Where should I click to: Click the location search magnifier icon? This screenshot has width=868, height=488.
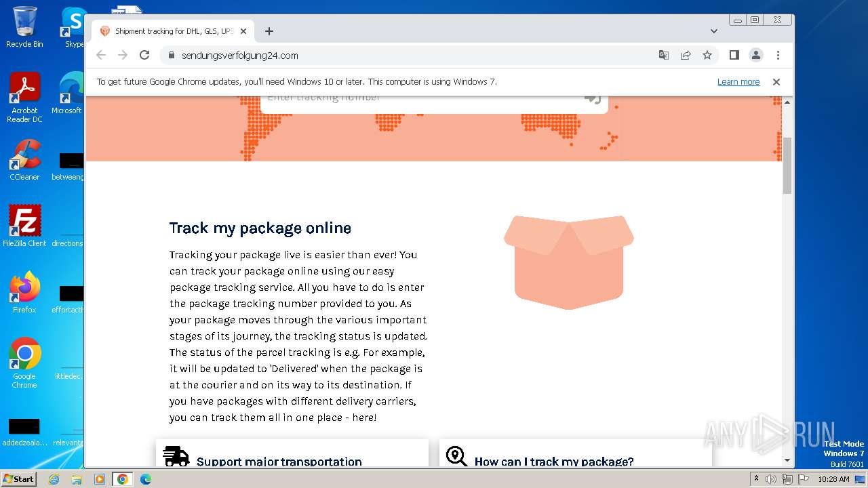pyautogui.click(x=457, y=457)
